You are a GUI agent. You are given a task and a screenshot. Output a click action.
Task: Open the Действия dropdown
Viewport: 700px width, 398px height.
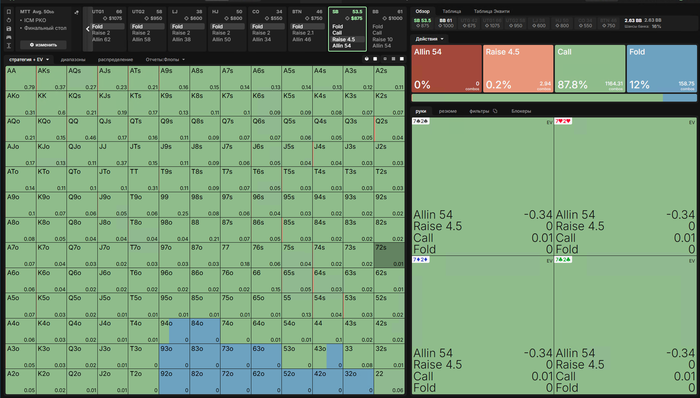click(429, 39)
